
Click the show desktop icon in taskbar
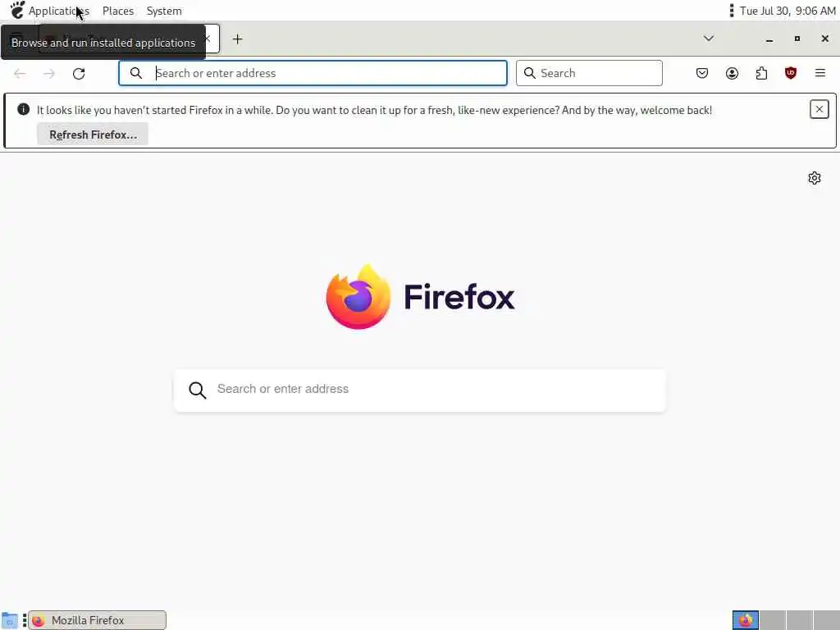pos(10,620)
